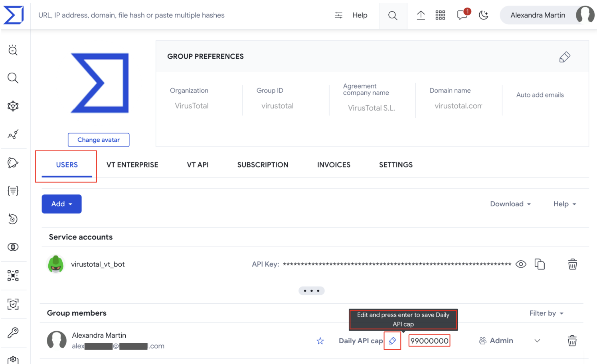Image resolution: width=597 pixels, height=364 pixels.
Task: Open search filter sliders icon
Action: click(x=338, y=15)
